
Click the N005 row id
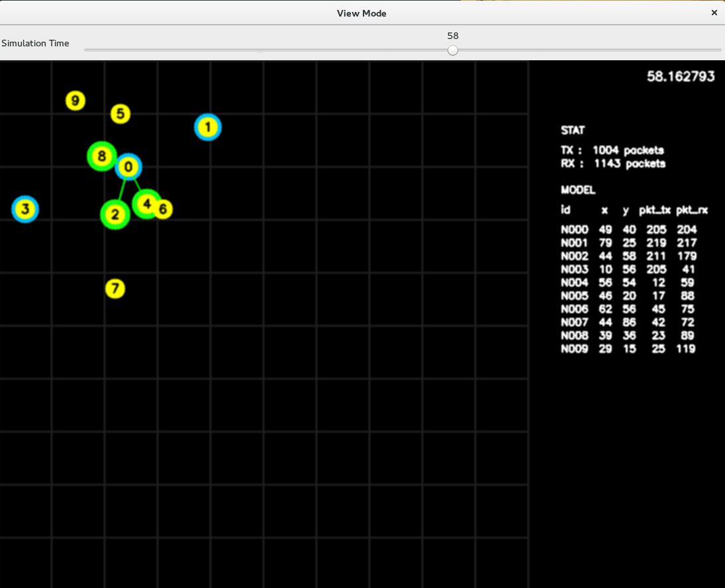click(x=574, y=296)
